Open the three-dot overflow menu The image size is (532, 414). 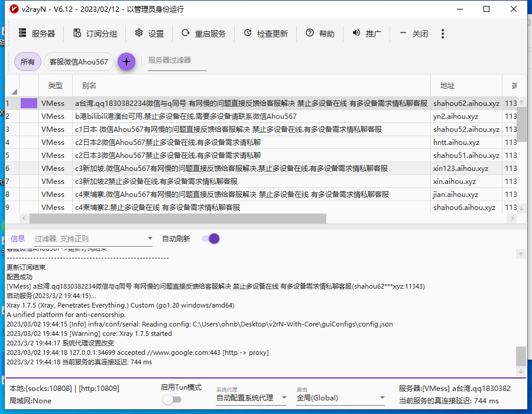[442, 34]
